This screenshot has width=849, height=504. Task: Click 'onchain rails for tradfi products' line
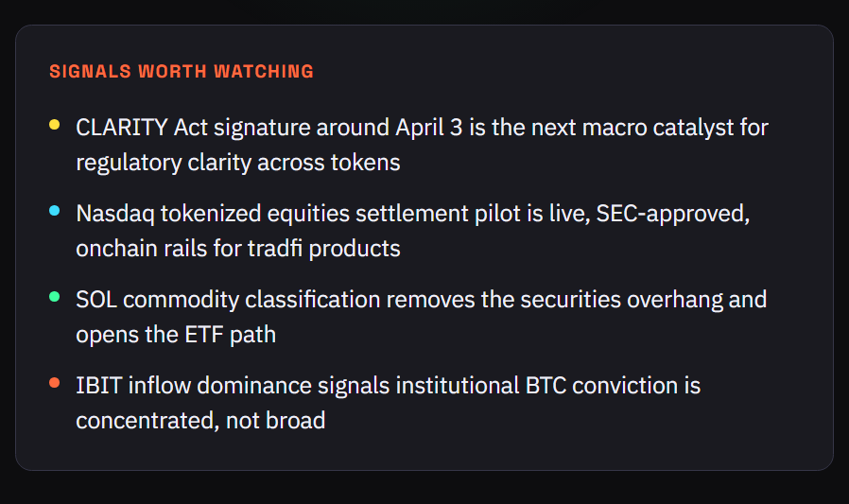tap(238, 249)
